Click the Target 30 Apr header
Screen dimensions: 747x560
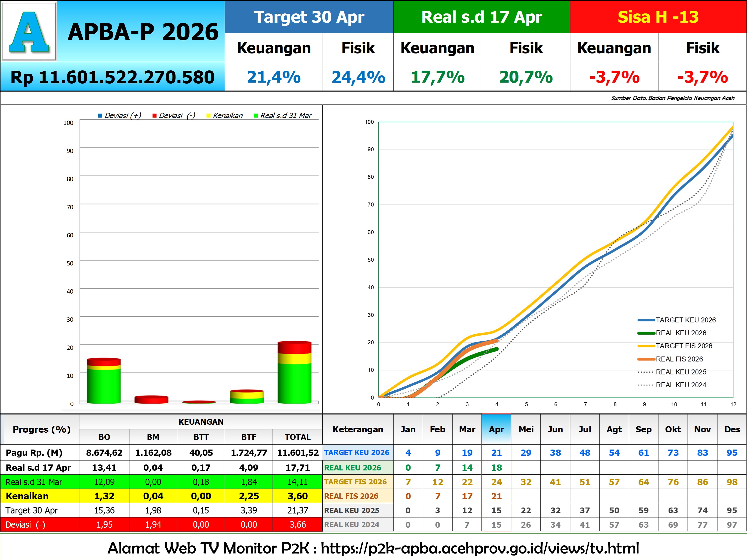pyautogui.click(x=309, y=17)
